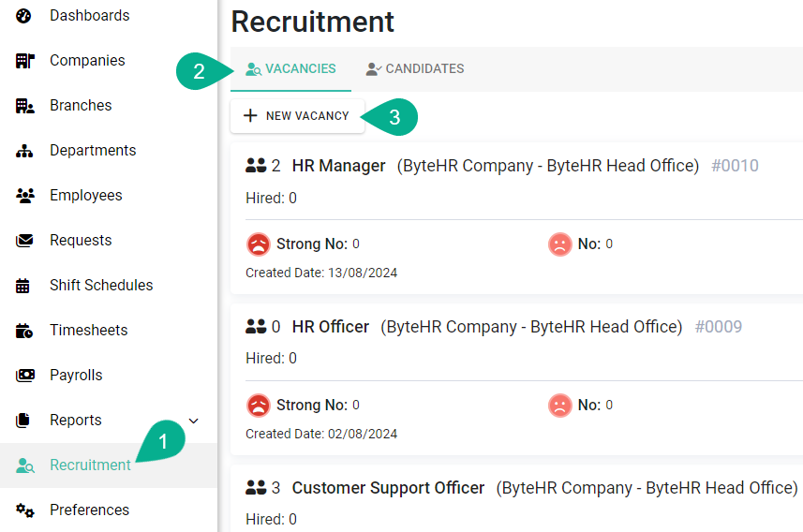Image resolution: width=803 pixels, height=532 pixels.
Task: Click No face icon in HR Officer card
Action: tap(560, 406)
